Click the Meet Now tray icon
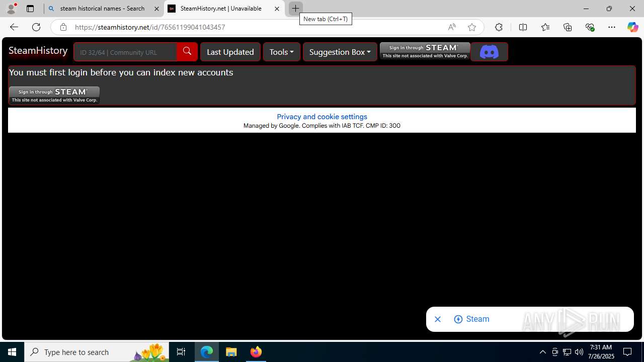644x362 pixels. [x=555, y=352]
